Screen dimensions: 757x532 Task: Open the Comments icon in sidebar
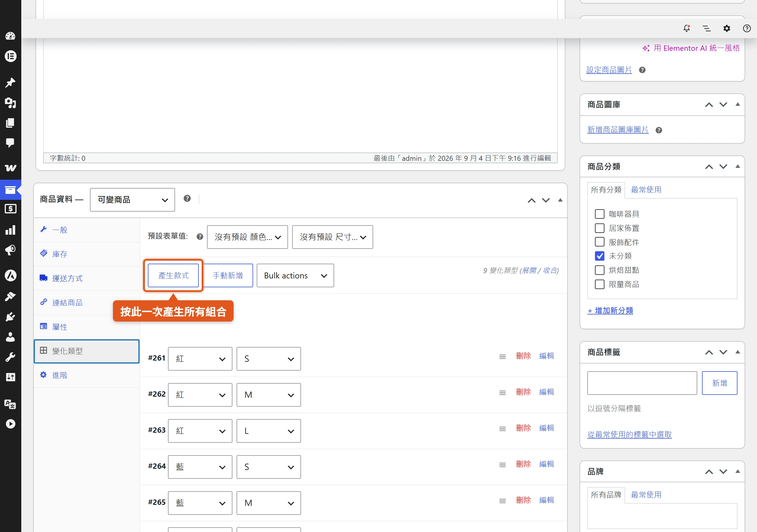tap(10, 143)
